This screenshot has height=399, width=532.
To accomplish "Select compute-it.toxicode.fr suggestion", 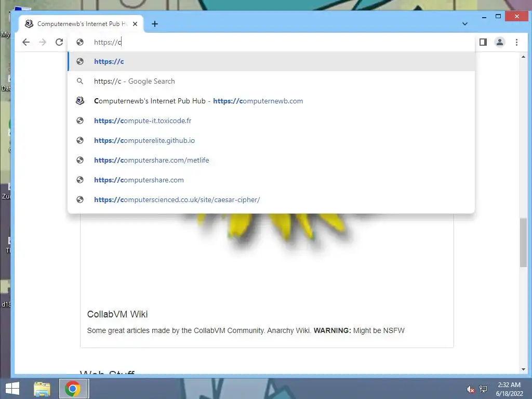I will (x=271, y=121).
